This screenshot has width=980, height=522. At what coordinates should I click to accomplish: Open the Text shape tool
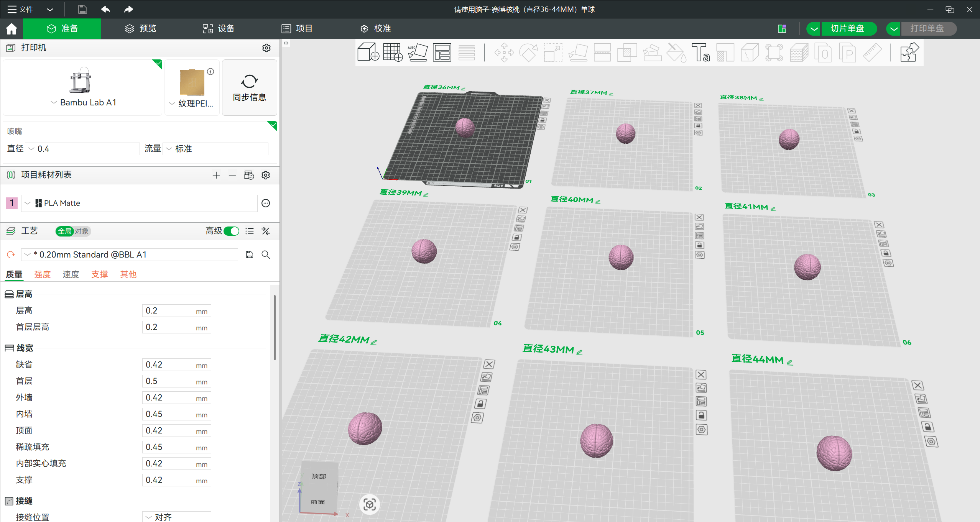(701, 52)
